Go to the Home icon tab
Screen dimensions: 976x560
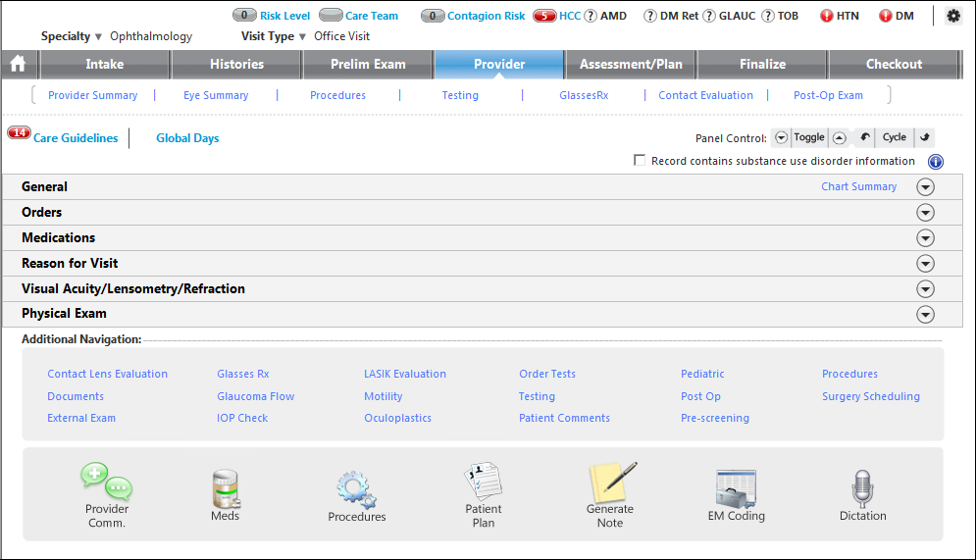coord(18,64)
